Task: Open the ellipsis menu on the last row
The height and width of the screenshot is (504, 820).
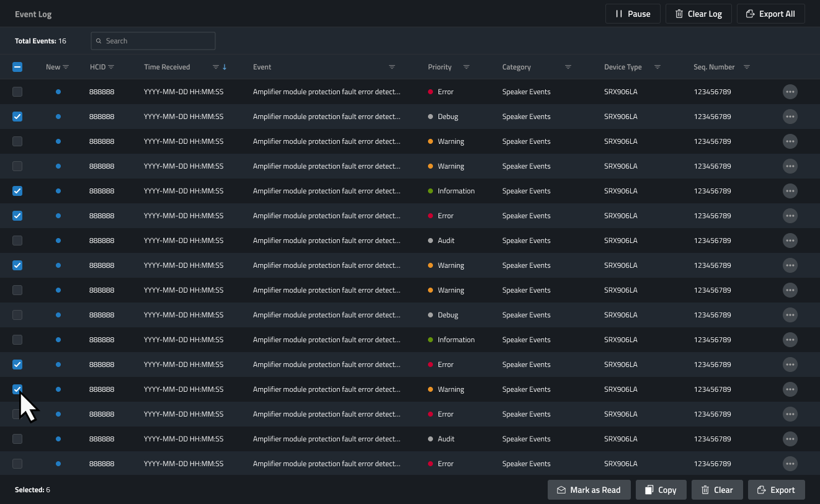Action: tap(790, 464)
